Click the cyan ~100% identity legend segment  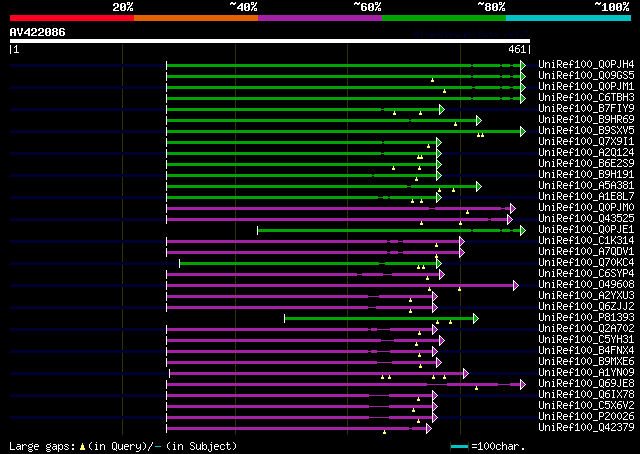568,18
